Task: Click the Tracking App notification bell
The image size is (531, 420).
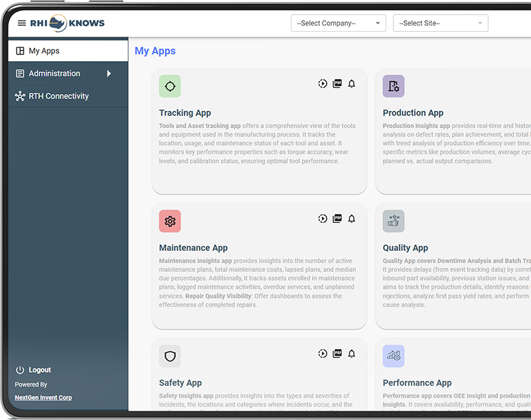Action: point(352,84)
